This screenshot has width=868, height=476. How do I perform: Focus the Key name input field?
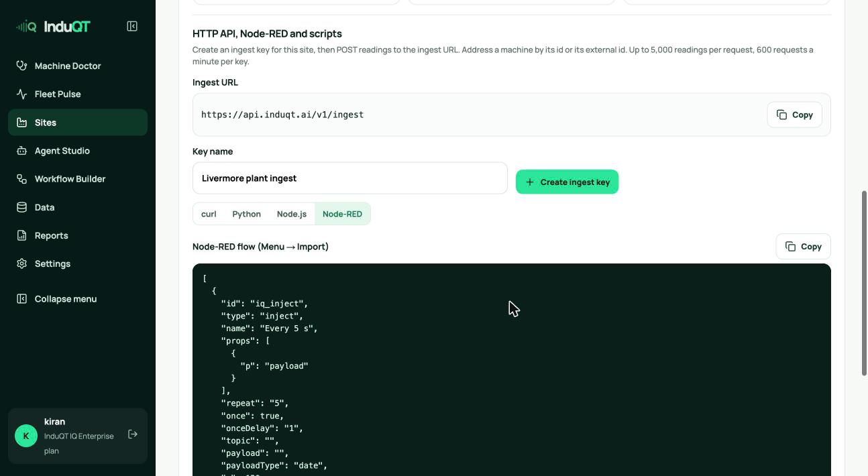[x=350, y=178]
